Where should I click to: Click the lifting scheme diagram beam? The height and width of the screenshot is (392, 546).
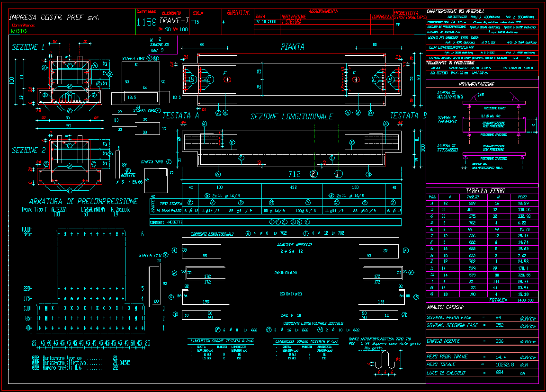coord(495,103)
